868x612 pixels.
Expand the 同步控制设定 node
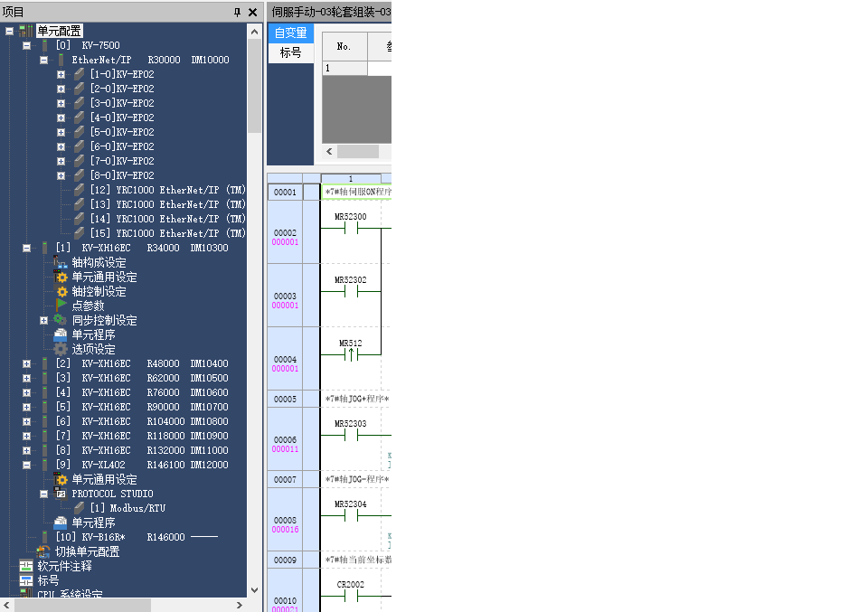tap(43, 320)
